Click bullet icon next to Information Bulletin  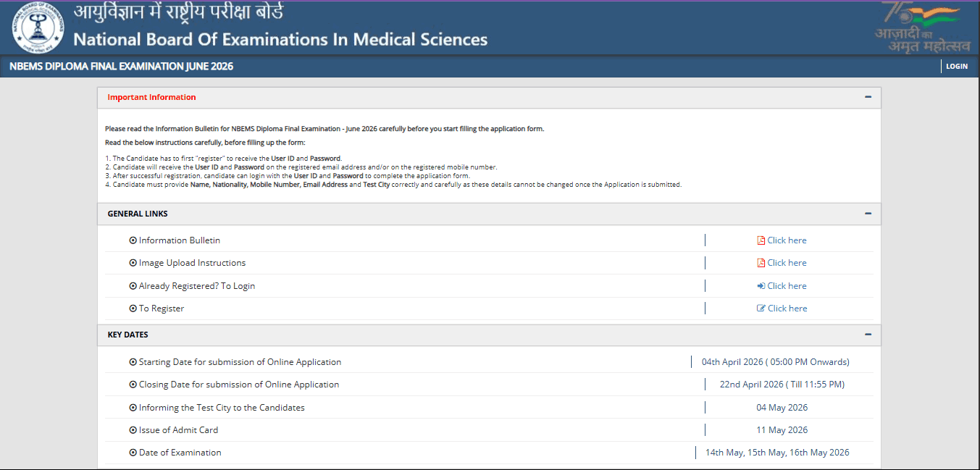point(133,240)
